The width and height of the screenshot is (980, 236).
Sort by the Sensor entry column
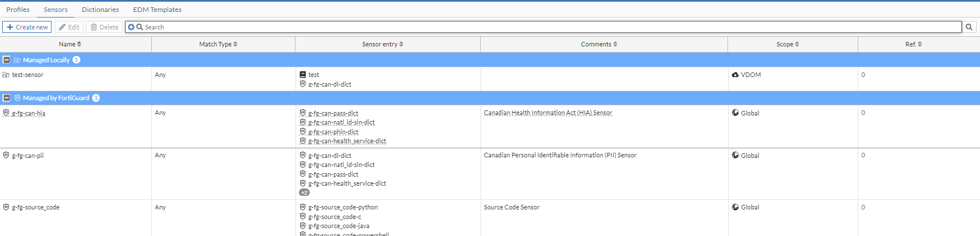pyautogui.click(x=383, y=44)
